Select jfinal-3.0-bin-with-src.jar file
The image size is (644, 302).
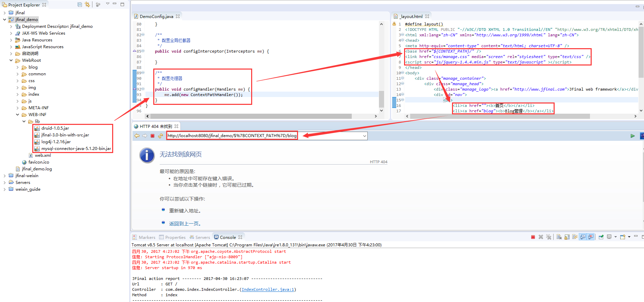[x=62, y=135]
